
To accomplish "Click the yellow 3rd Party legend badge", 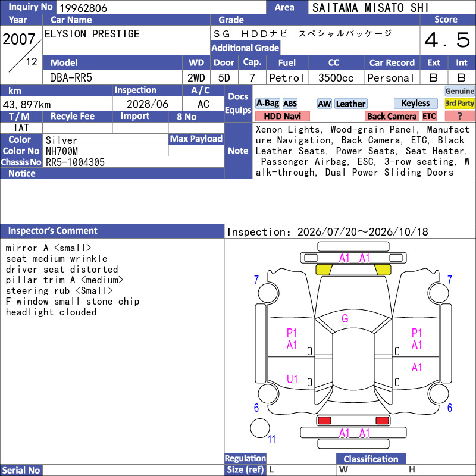I will pos(459,103).
